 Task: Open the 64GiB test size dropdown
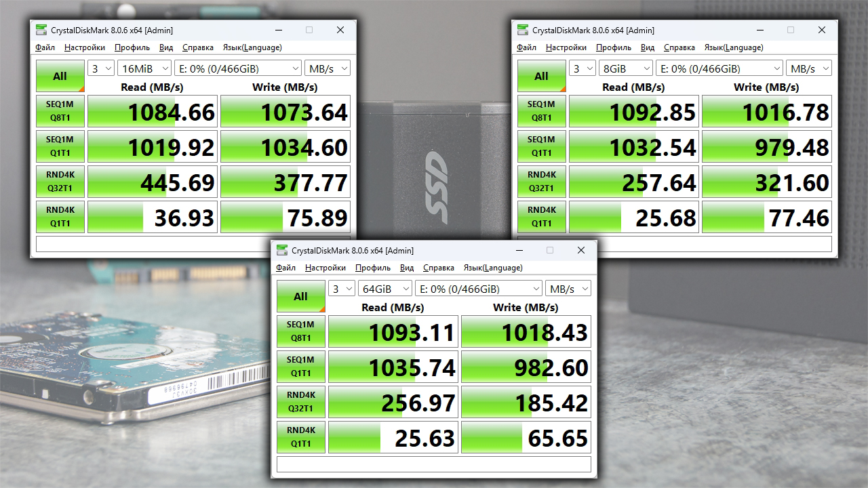click(385, 289)
